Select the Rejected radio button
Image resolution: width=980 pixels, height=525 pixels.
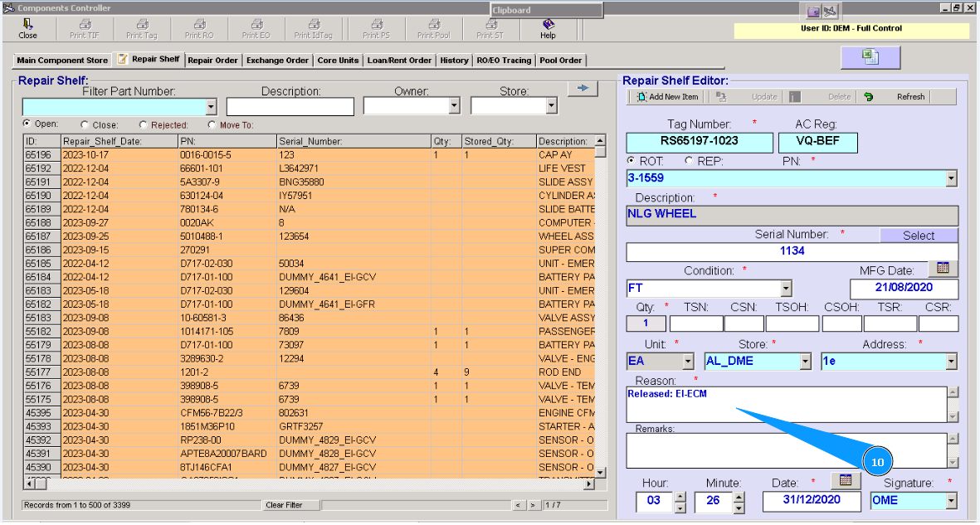point(144,125)
